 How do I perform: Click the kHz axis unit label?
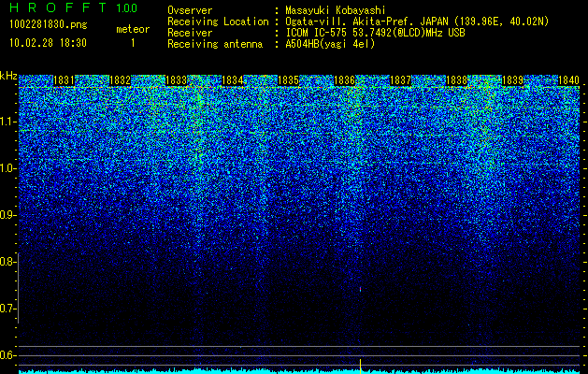tap(8, 76)
